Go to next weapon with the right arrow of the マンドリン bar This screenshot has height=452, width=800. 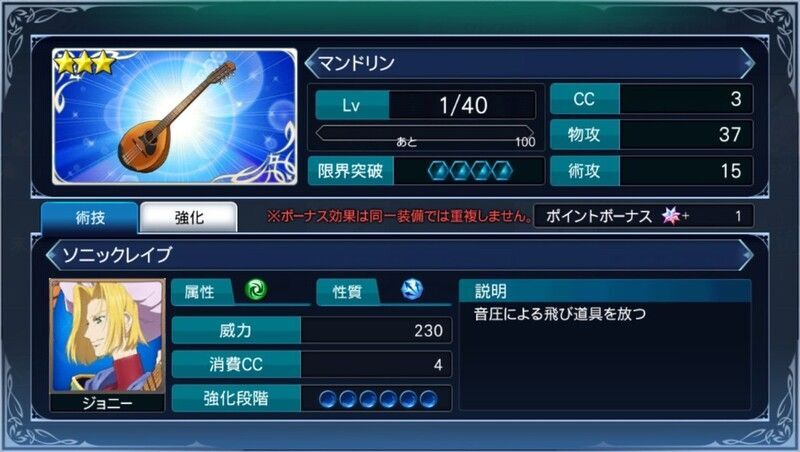pyautogui.click(x=747, y=63)
